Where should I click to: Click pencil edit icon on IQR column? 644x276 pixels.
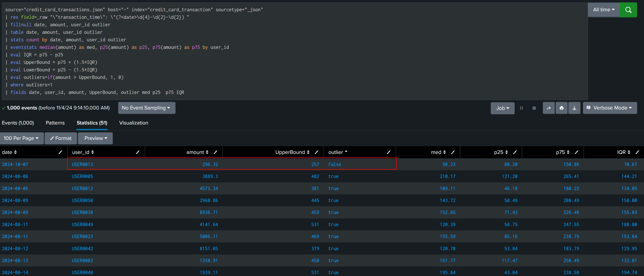(637, 152)
